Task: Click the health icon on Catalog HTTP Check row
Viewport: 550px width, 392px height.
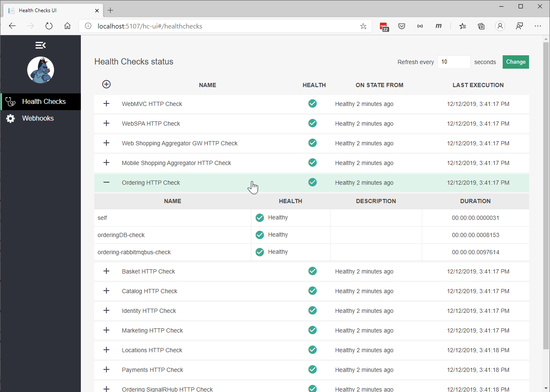Action: pos(312,291)
